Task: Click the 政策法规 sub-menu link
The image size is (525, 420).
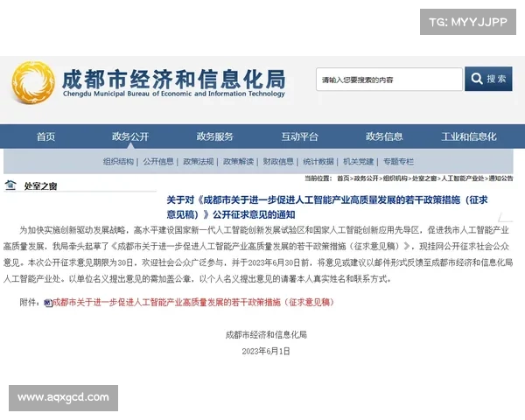Action: pyautogui.click(x=199, y=162)
